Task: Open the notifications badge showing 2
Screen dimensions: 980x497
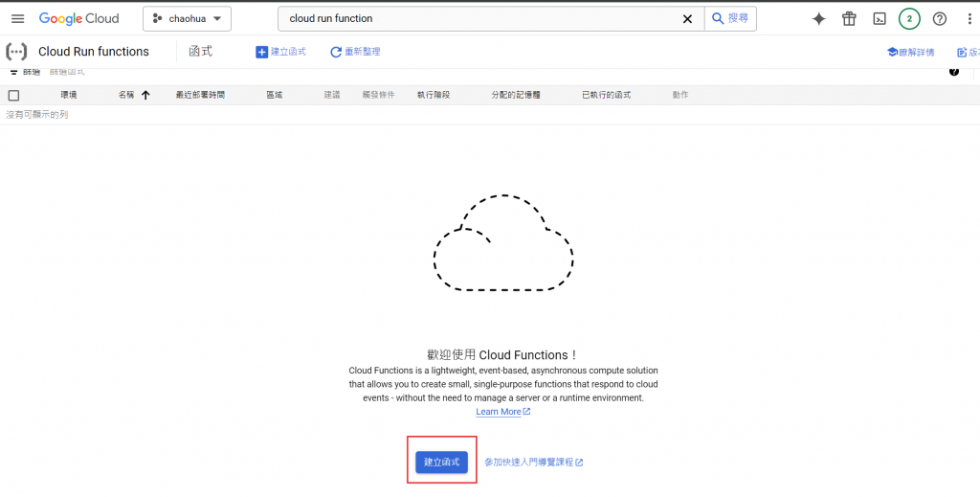Action: point(909,19)
